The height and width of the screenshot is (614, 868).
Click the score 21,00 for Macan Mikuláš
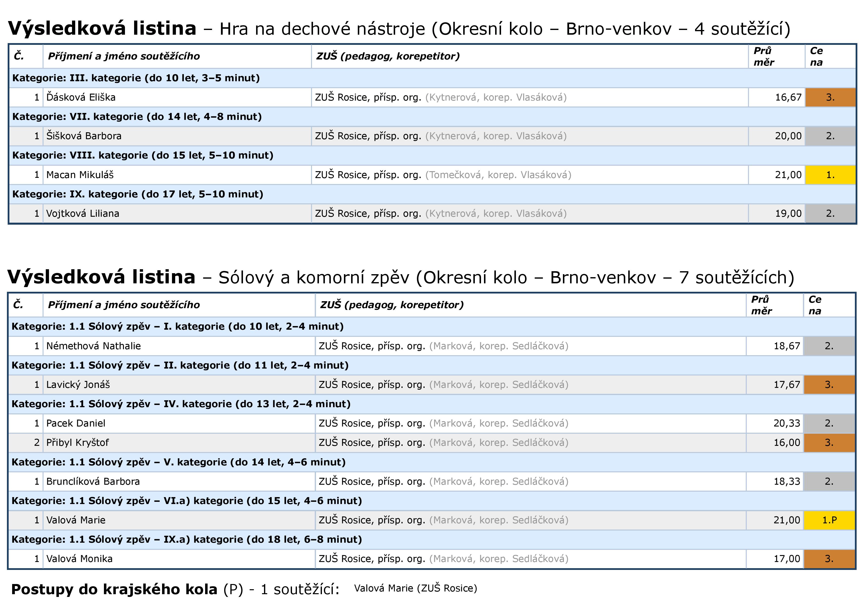coord(788,175)
